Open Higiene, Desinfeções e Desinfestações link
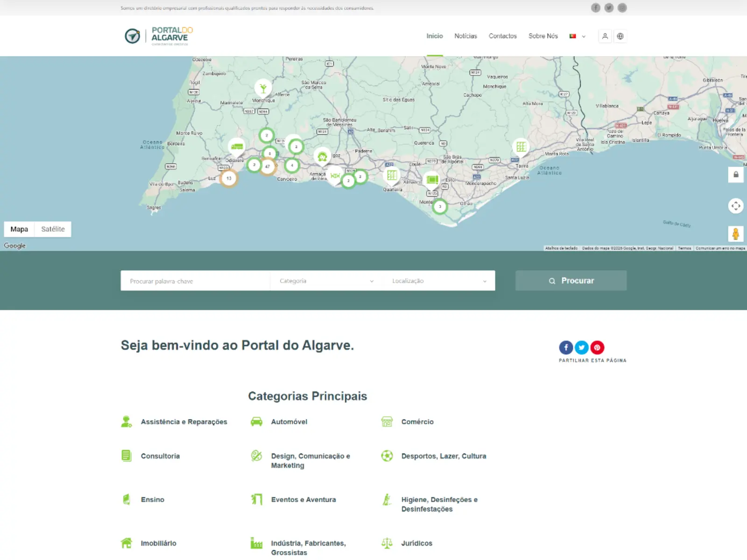747x560 pixels. coord(439,504)
